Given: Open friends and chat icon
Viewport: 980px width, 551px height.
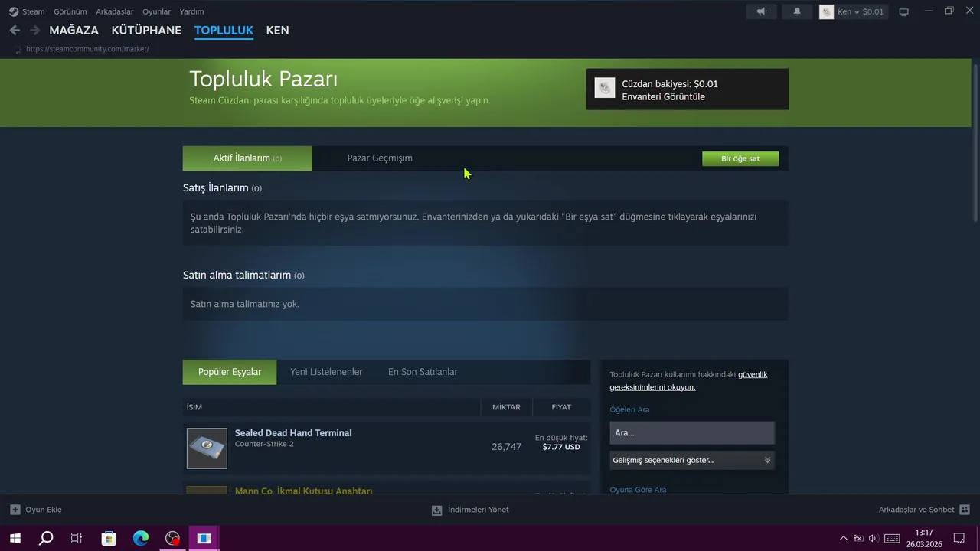Looking at the screenshot, I should (965, 509).
